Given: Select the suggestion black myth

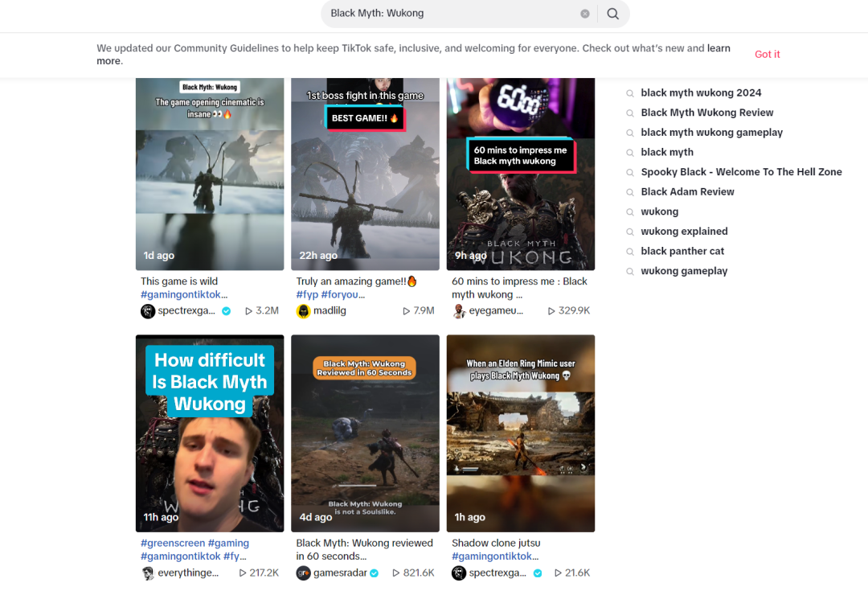Looking at the screenshot, I should pyautogui.click(x=667, y=152).
